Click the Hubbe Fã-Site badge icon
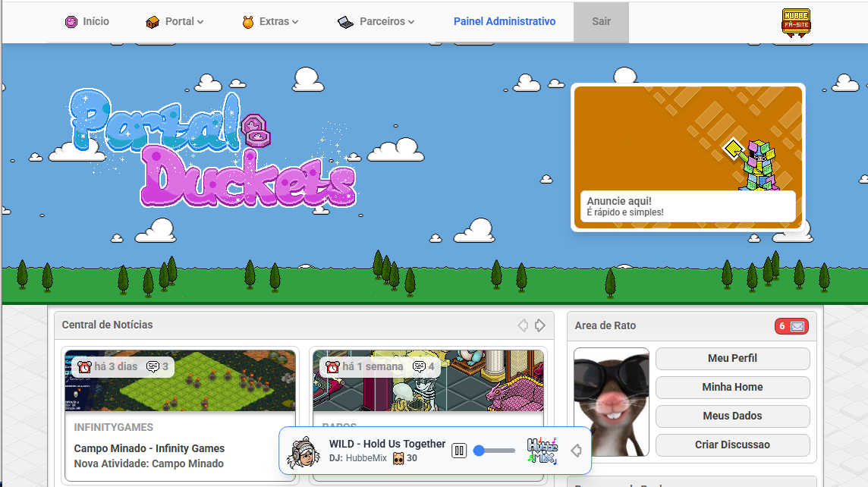The width and height of the screenshot is (868, 487). tap(795, 22)
